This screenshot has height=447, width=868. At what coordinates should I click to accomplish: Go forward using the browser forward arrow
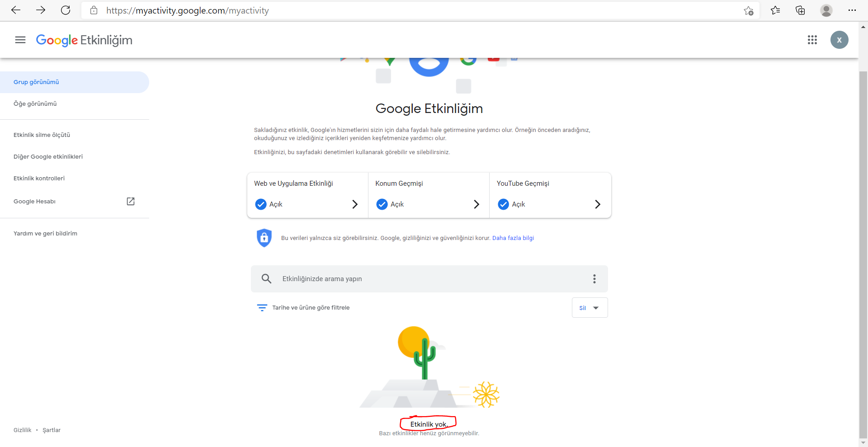[x=41, y=10]
